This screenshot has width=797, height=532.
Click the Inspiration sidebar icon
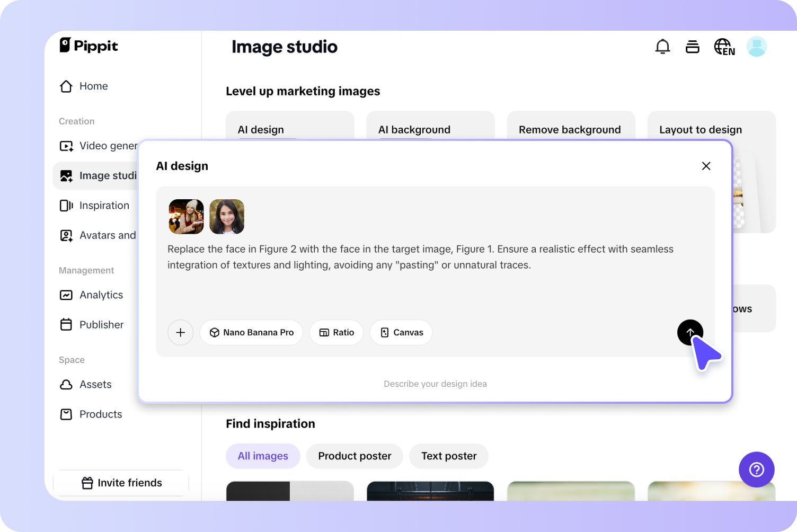(66, 205)
